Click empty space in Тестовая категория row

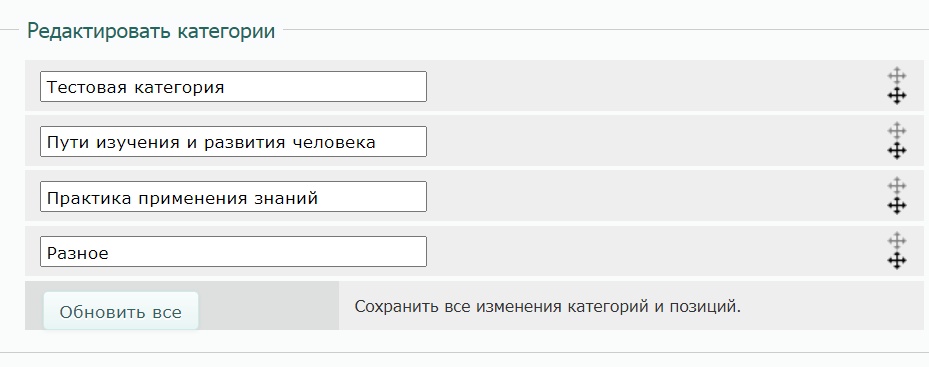[x=652, y=86]
